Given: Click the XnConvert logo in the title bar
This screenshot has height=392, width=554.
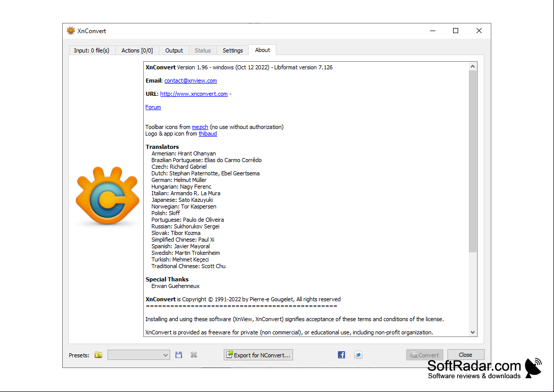Looking at the screenshot, I should pyautogui.click(x=71, y=31).
